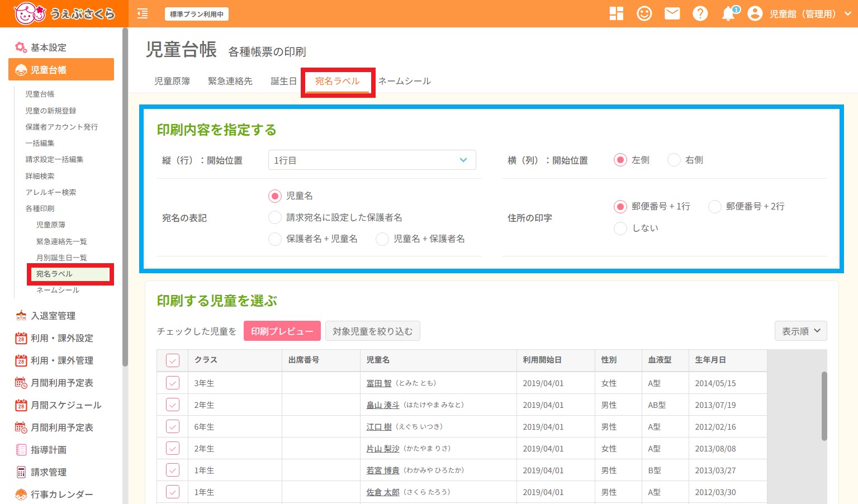Open help question mark icon
Viewport: 858px width, 504px height.
(700, 13)
